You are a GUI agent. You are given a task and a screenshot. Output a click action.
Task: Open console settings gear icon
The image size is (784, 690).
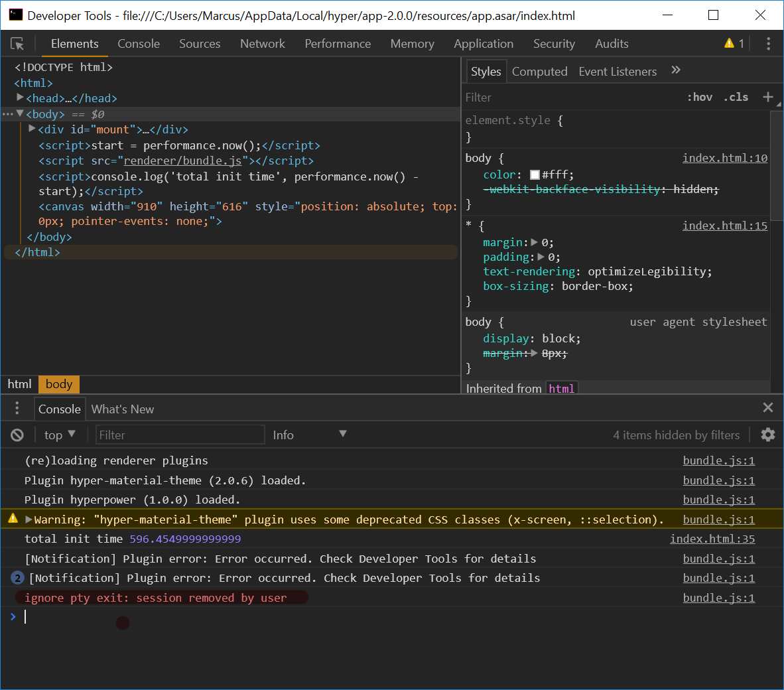pos(768,435)
